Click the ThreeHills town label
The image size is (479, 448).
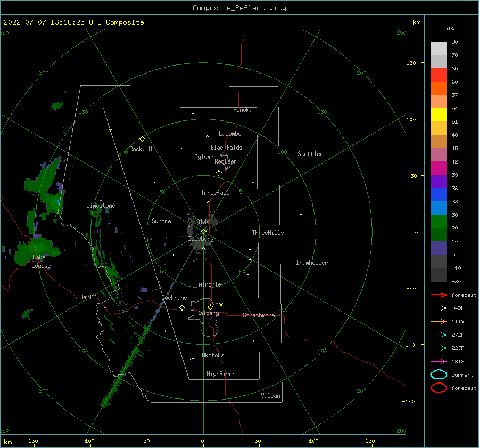268,233
